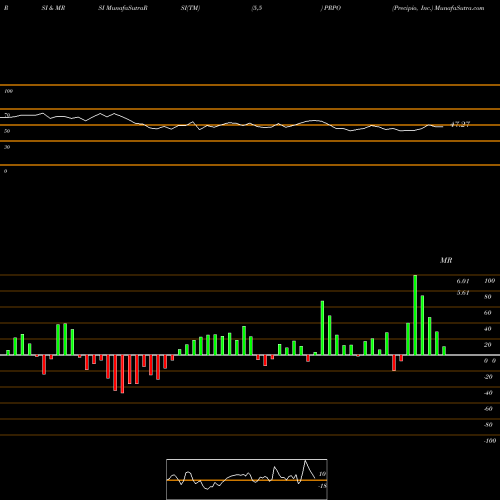
Task: Open the mini line chart thumbnail at bottom
Action: tap(247, 479)
